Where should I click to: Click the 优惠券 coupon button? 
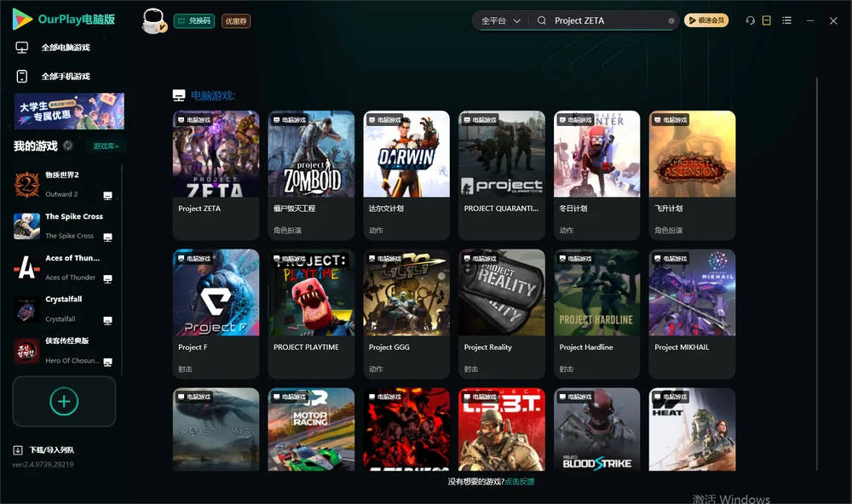tap(236, 21)
